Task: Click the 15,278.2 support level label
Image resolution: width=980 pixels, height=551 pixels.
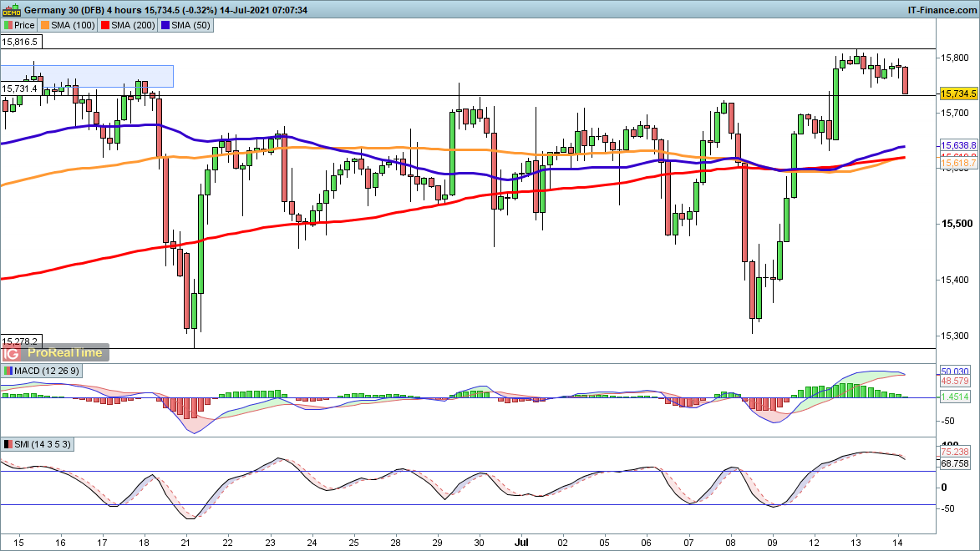Action: [x=20, y=341]
